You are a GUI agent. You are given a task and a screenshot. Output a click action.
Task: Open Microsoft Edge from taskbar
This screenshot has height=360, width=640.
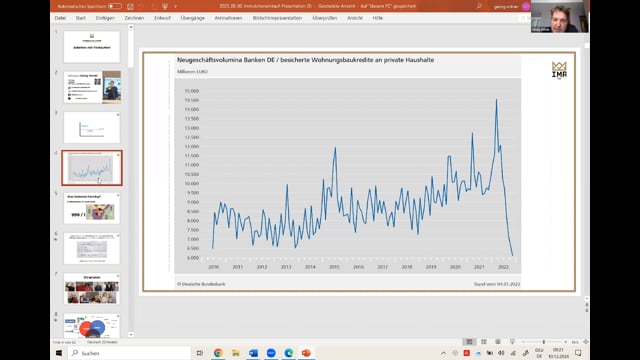click(x=289, y=353)
